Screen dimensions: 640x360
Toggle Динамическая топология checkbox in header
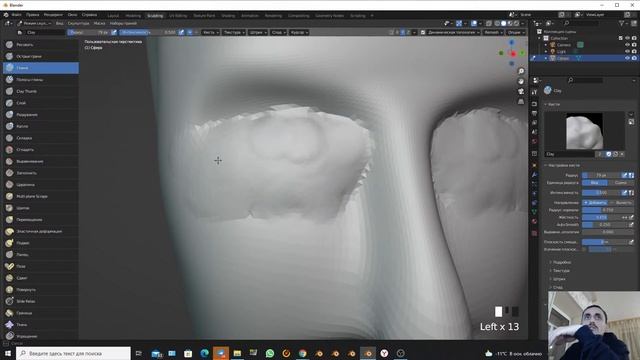tap(423, 32)
